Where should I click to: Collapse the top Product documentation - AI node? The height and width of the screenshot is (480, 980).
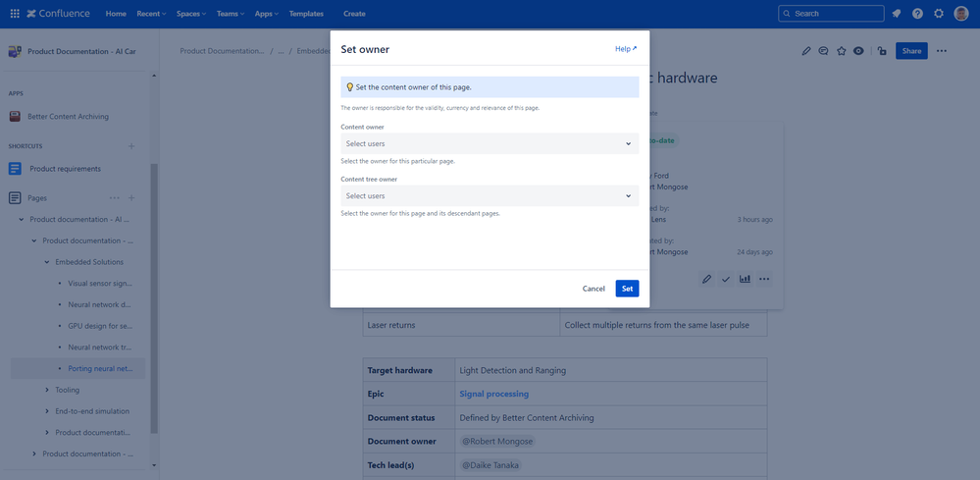pos(22,220)
